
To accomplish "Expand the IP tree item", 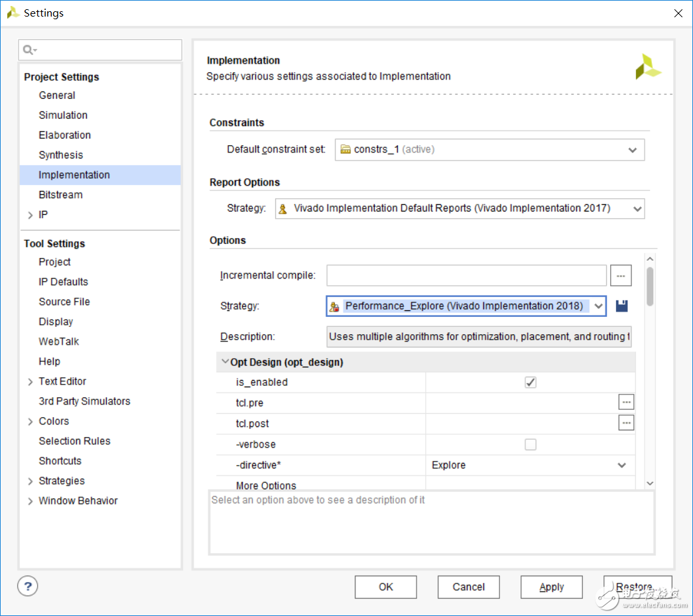I will coord(30,215).
